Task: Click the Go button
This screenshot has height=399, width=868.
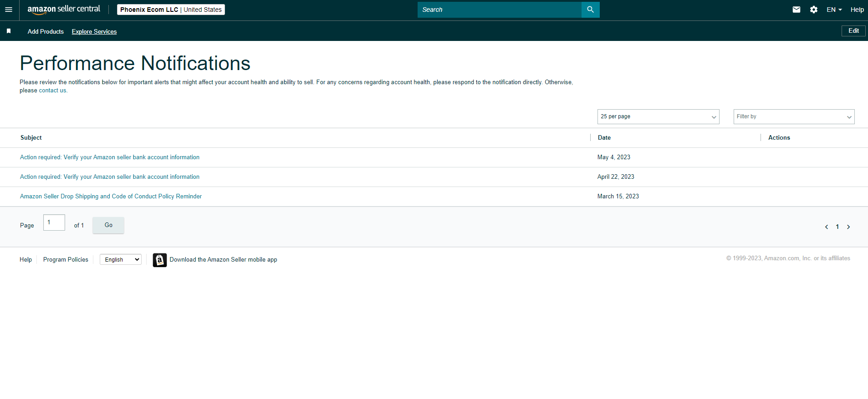Action: tap(108, 225)
